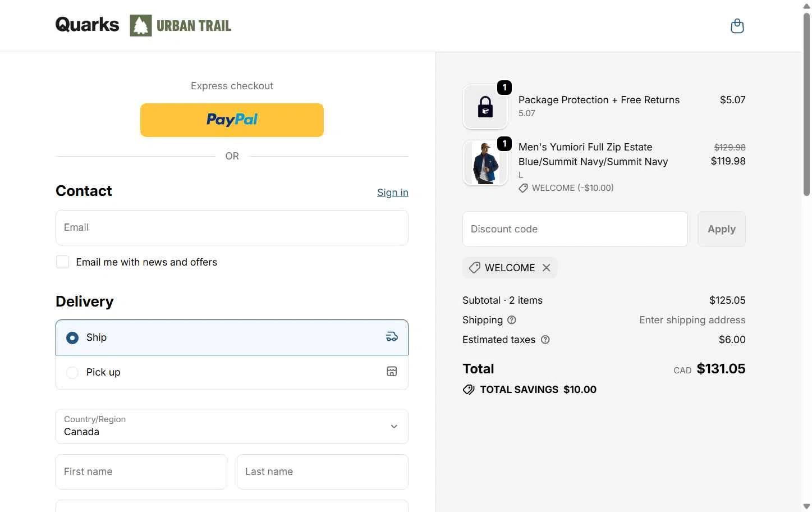The height and width of the screenshot is (512, 812).
Task: Click the Quarks logo
Action: coord(87,25)
